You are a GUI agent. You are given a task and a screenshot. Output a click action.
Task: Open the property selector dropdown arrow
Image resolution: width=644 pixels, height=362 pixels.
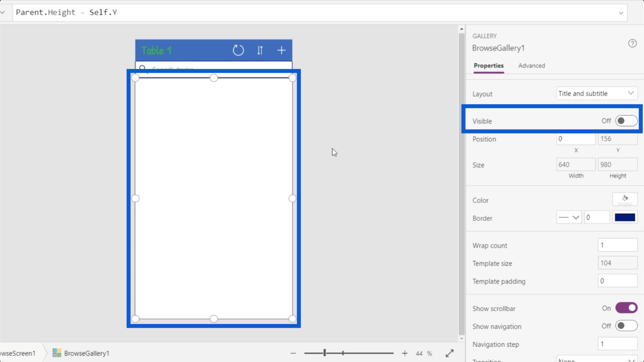[x=3, y=12]
